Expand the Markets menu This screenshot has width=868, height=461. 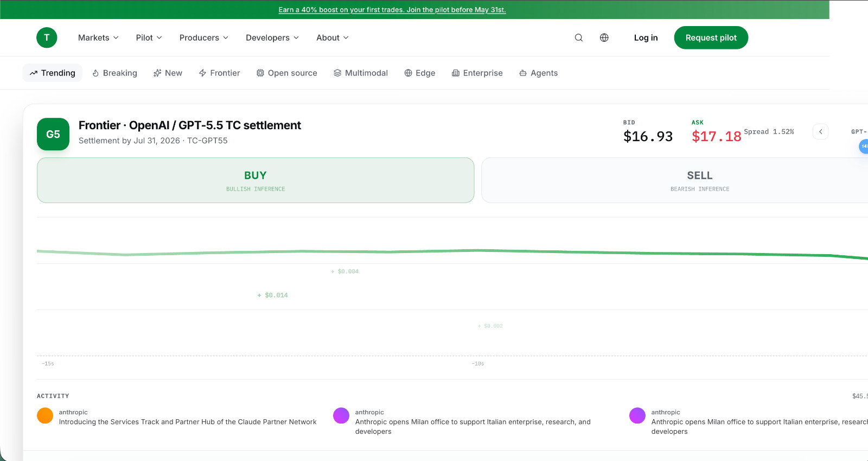tap(98, 37)
